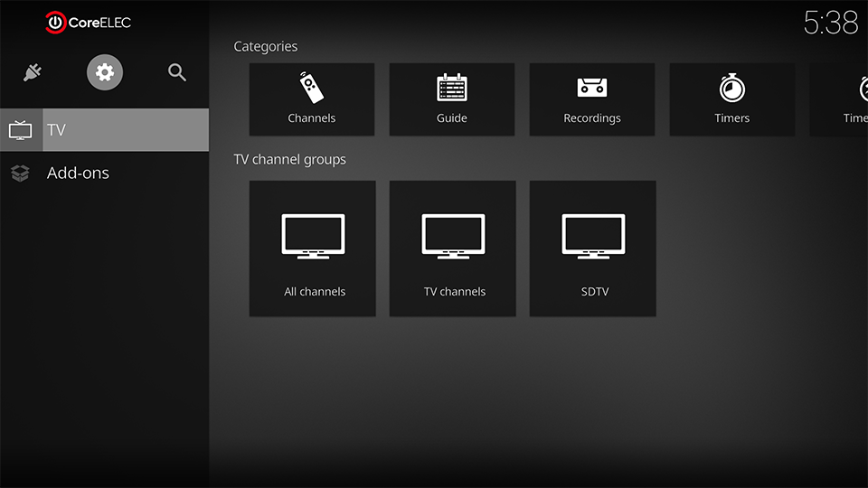Viewport: 868px width, 488px height.
Task: Click the cassette icon on Recordings
Action: tap(591, 88)
